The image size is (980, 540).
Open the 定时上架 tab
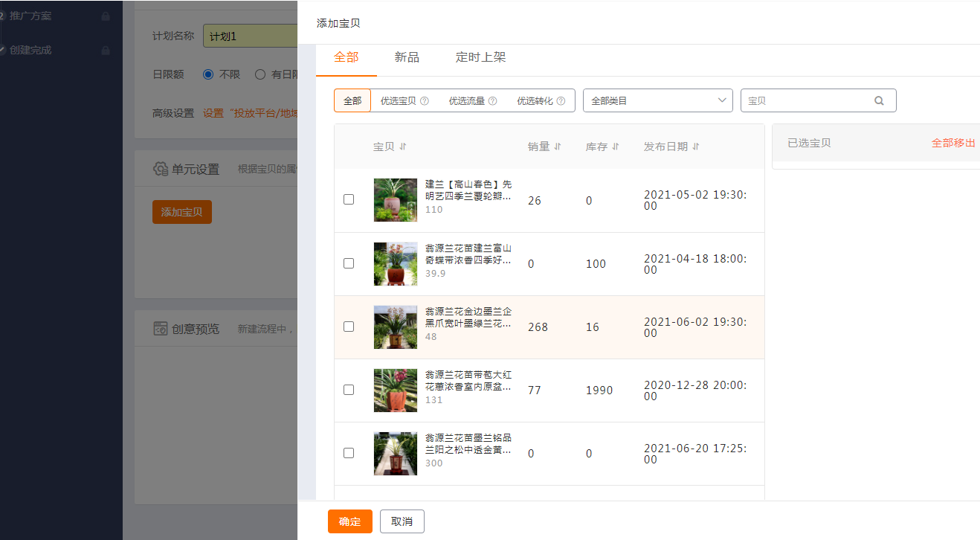pos(480,57)
